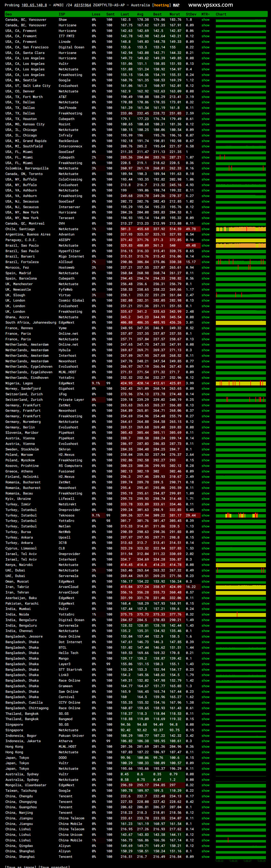Show MTR for Vancouver Shaw row
This screenshot has height=868, width=271.
(205, 20)
